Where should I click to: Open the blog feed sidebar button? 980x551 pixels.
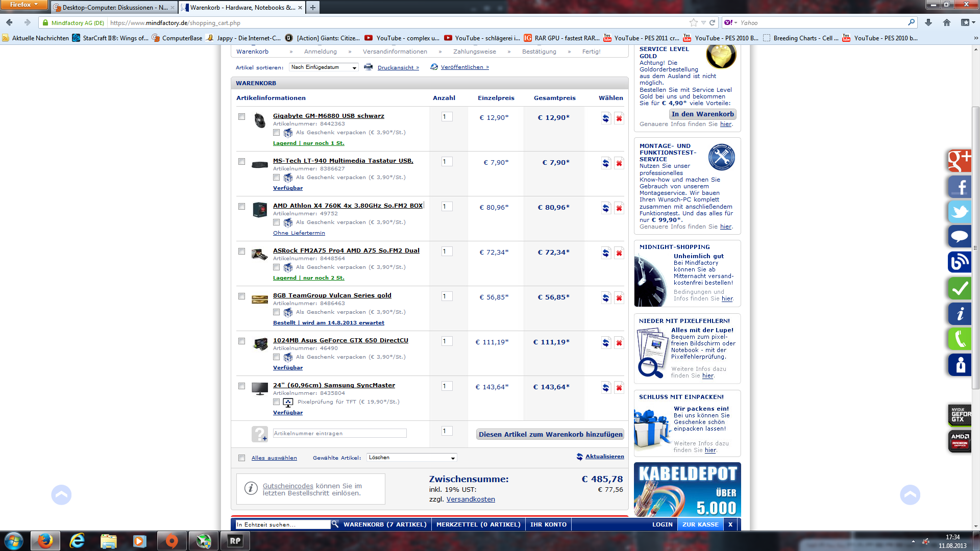click(x=960, y=262)
